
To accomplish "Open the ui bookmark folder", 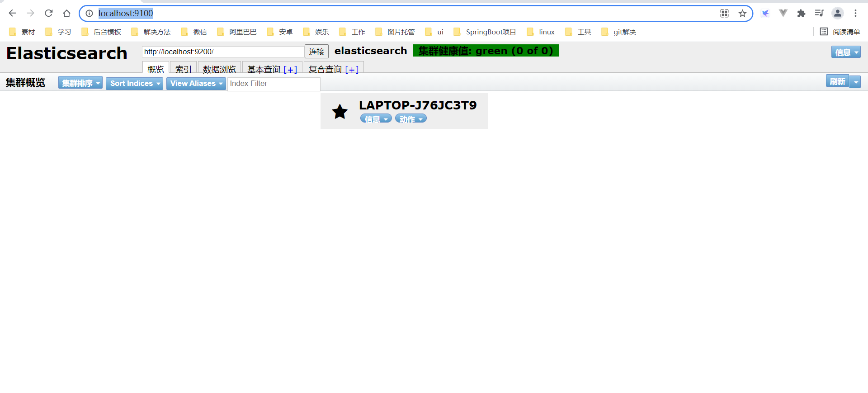I will point(434,32).
